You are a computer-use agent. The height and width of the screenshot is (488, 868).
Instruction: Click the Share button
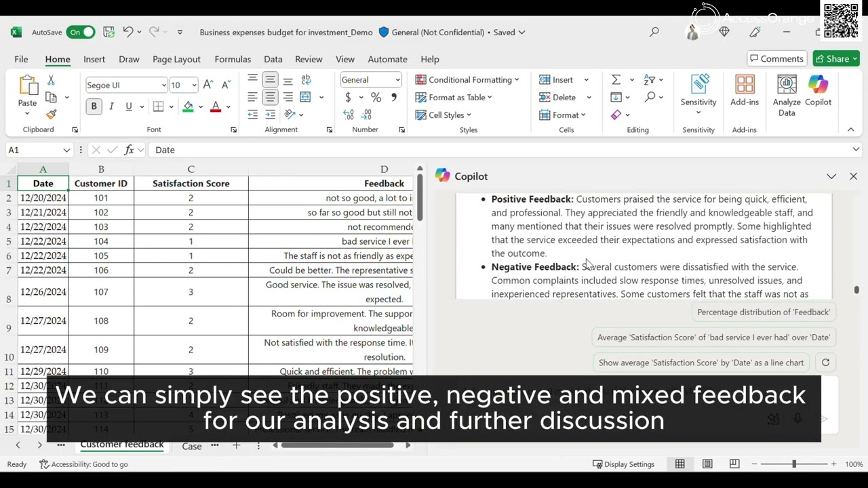tap(837, 59)
